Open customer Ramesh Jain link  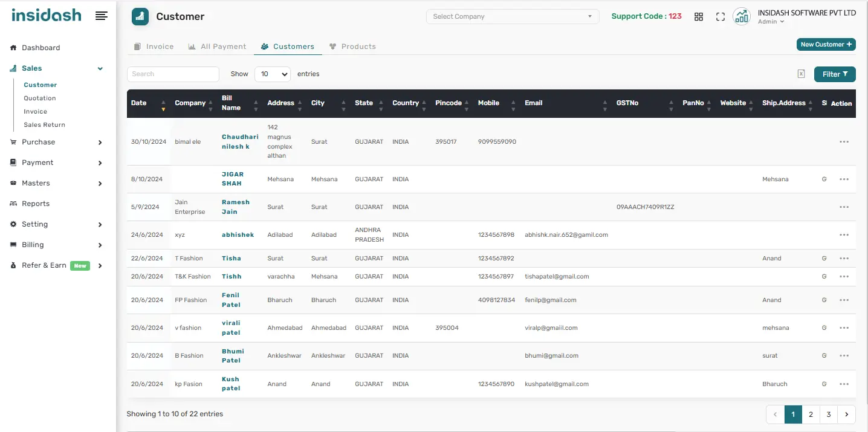pyautogui.click(x=236, y=207)
